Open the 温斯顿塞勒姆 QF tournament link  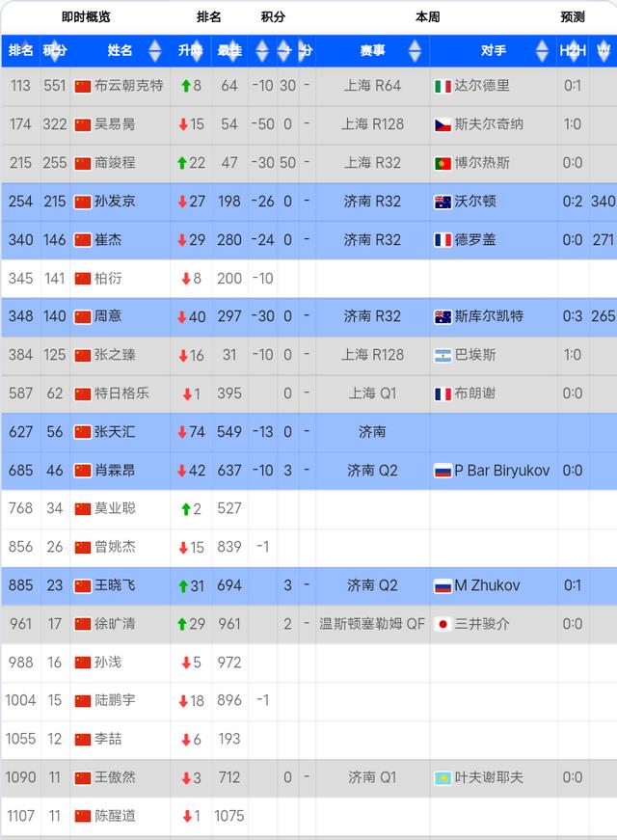point(372,624)
